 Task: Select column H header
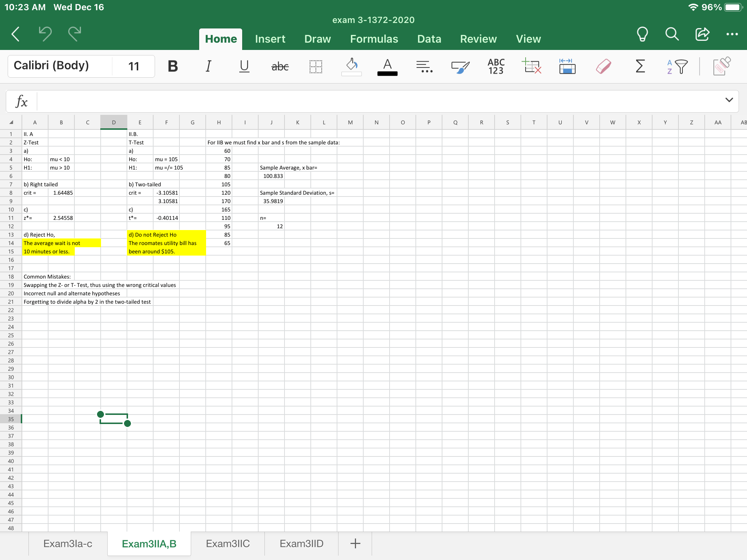(x=219, y=122)
